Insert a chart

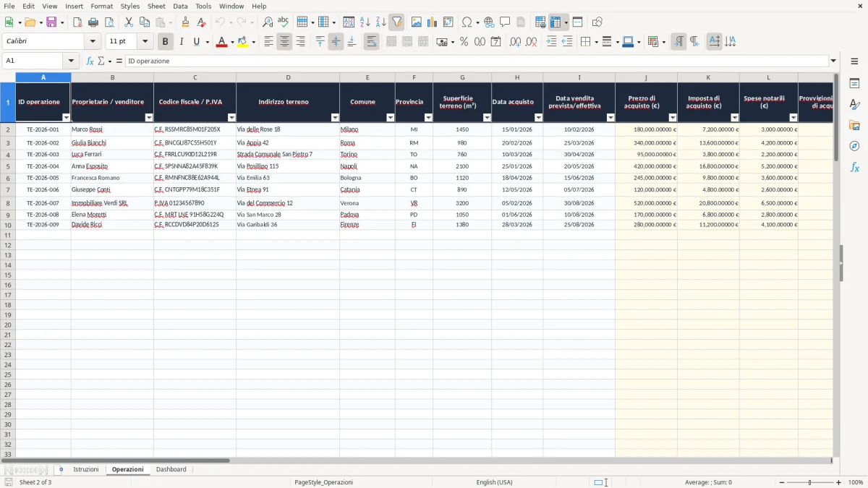coord(433,22)
